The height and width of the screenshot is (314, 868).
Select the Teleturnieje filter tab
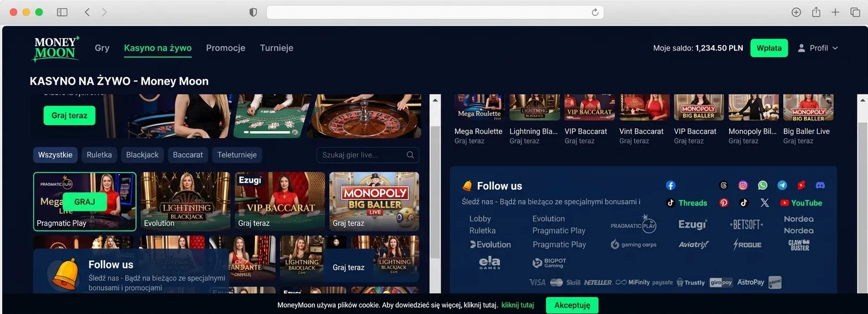click(x=237, y=155)
